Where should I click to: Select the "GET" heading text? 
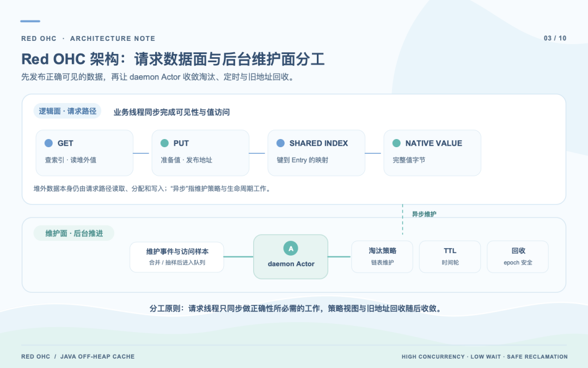point(65,143)
